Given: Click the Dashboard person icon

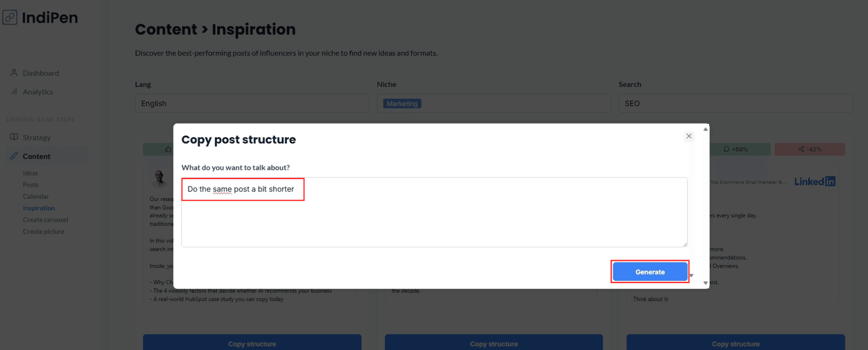Looking at the screenshot, I should 14,73.
